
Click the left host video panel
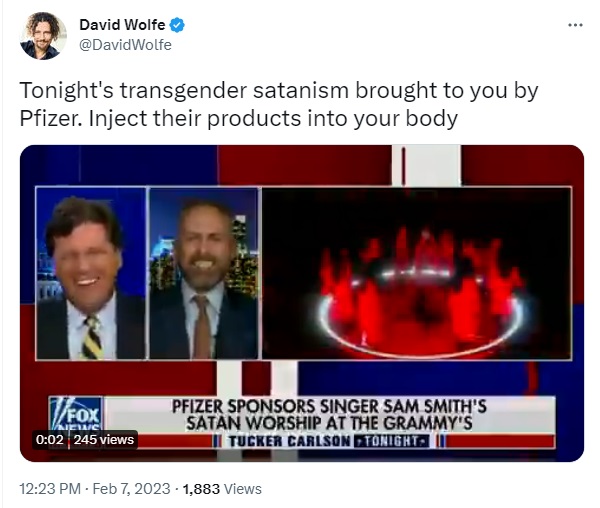pos(91,274)
